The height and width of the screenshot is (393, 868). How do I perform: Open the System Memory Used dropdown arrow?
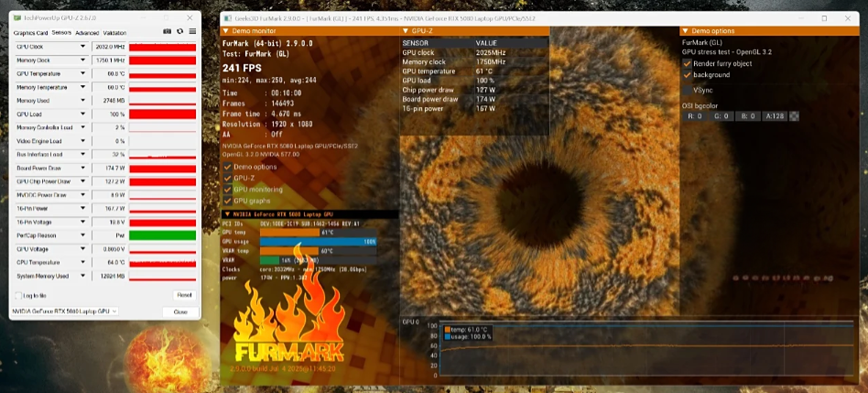coord(83,277)
